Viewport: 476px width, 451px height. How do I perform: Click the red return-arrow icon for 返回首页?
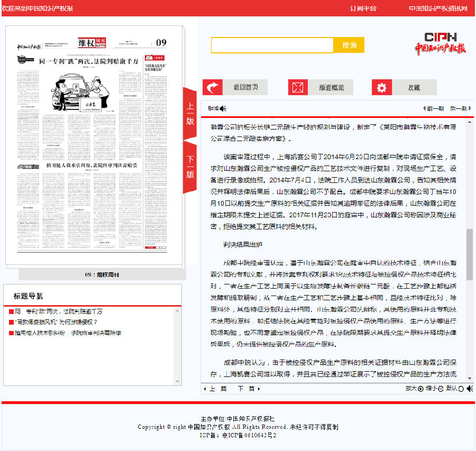(x=213, y=87)
